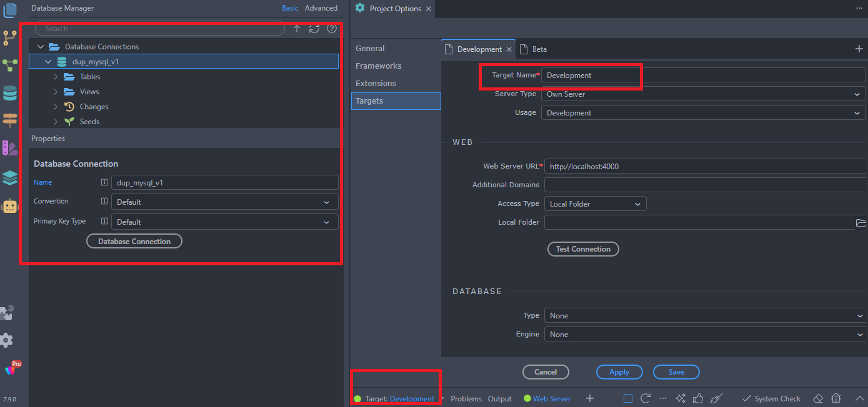Open the Routing signpost icon in sidebar

tap(10, 120)
